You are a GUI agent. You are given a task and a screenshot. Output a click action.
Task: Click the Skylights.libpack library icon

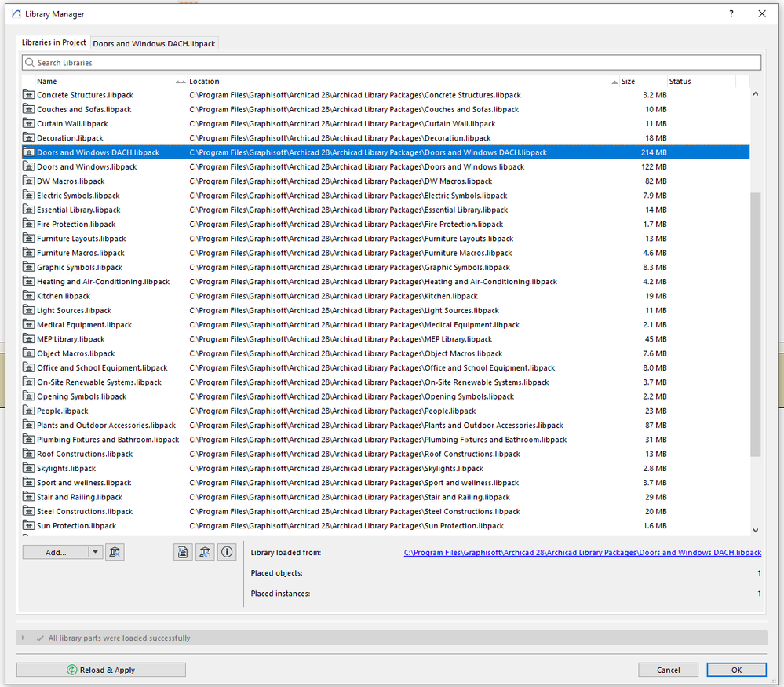pyautogui.click(x=28, y=468)
